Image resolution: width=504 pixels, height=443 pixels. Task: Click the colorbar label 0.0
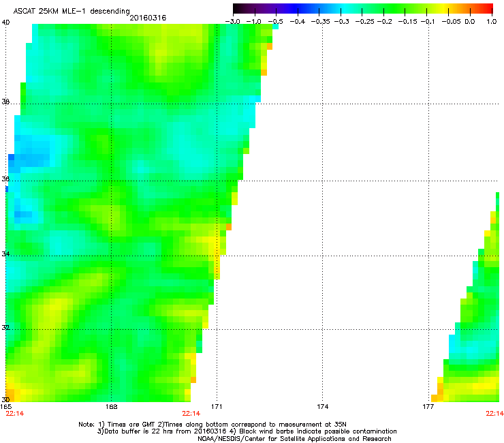pyautogui.click(x=470, y=22)
